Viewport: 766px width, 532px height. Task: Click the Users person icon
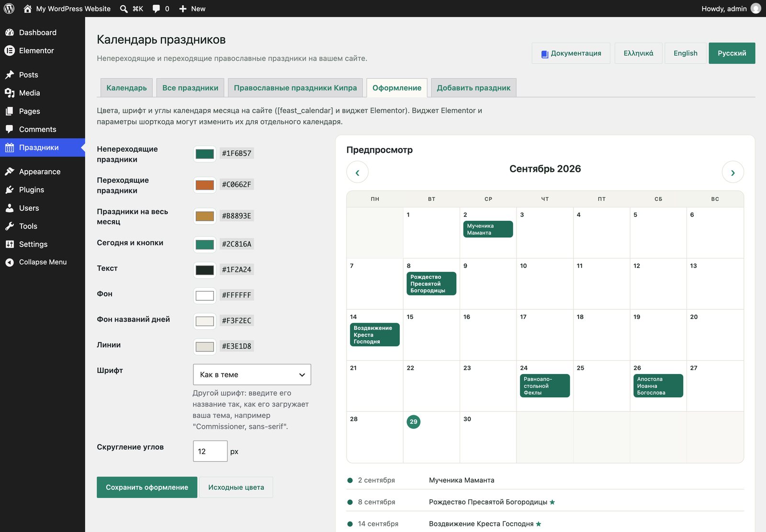[x=10, y=208]
